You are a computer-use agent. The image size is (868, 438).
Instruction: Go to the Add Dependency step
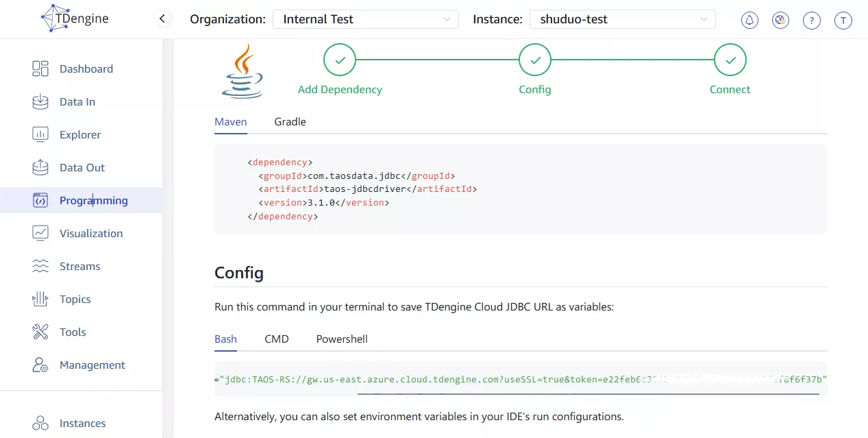tap(340, 60)
